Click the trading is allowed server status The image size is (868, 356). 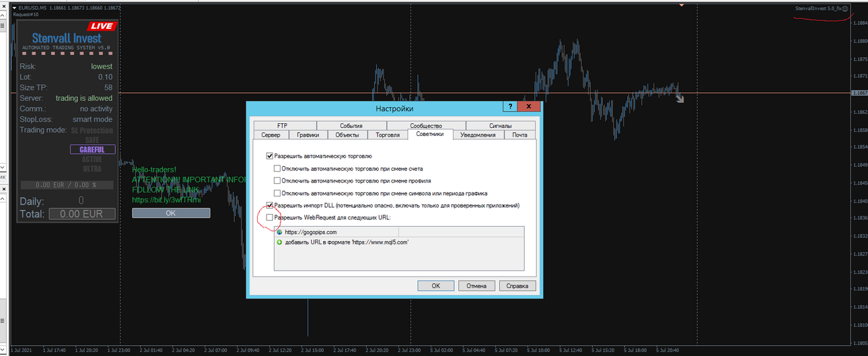(84, 98)
